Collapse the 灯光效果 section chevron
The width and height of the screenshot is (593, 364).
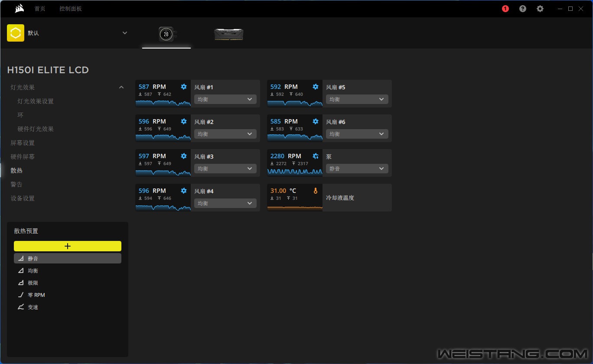coord(121,87)
